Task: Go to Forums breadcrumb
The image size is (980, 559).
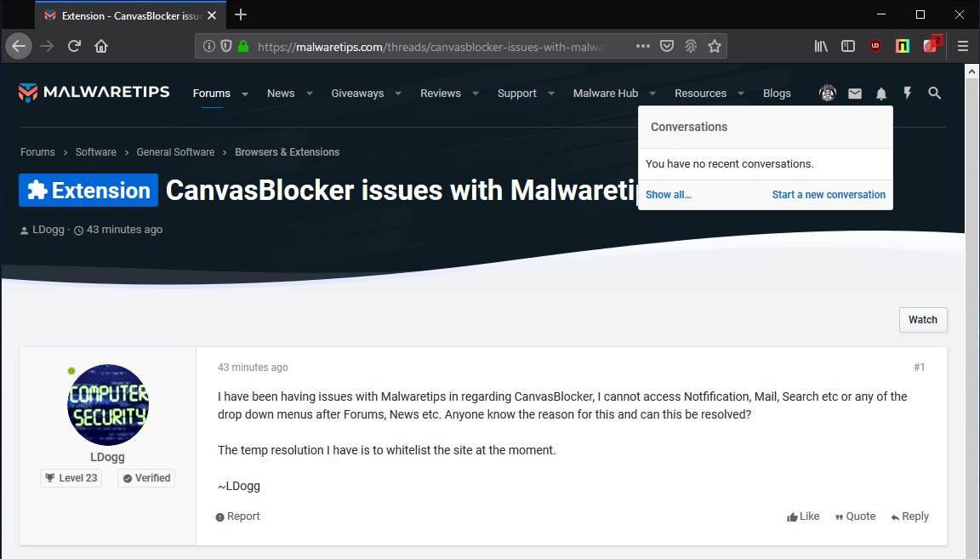Action: click(37, 152)
